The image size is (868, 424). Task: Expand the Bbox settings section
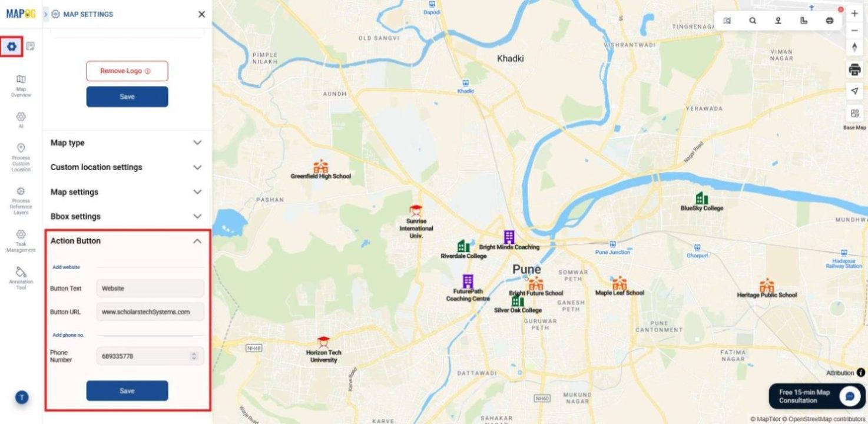(x=127, y=216)
